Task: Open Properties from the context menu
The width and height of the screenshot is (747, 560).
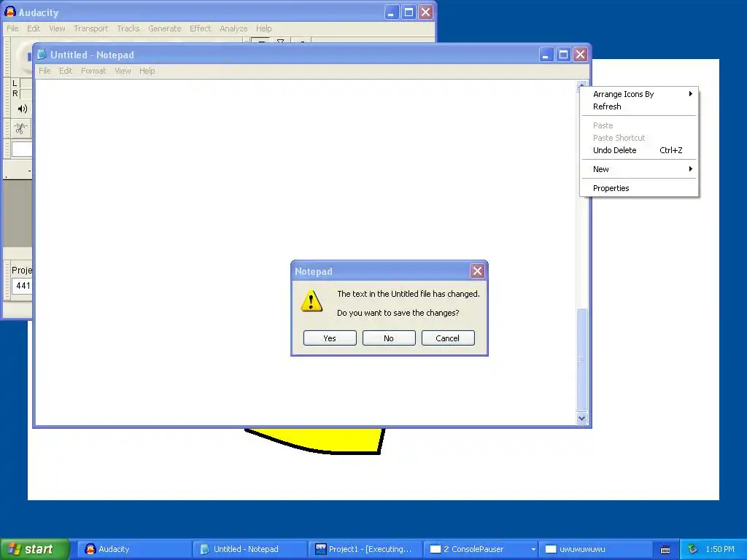Action: [x=639, y=188]
